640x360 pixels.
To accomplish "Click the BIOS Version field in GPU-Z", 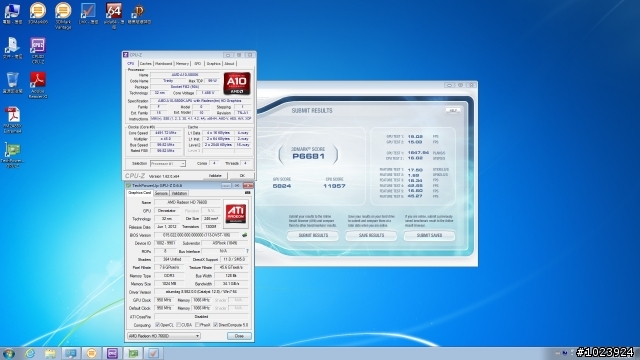I will click(197, 235).
